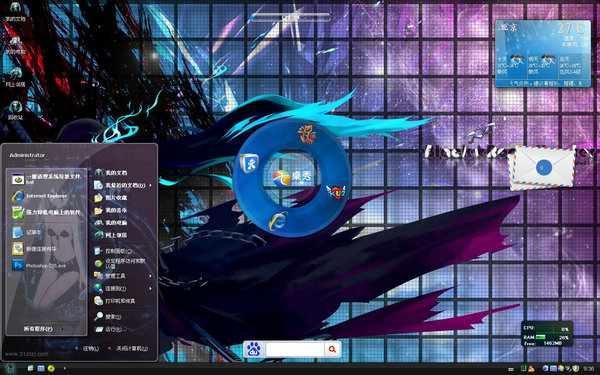This screenshot has height=375, width=600.
Task: Click the red magnifier search button in the Baidu widget
Action: click(332, 349)
